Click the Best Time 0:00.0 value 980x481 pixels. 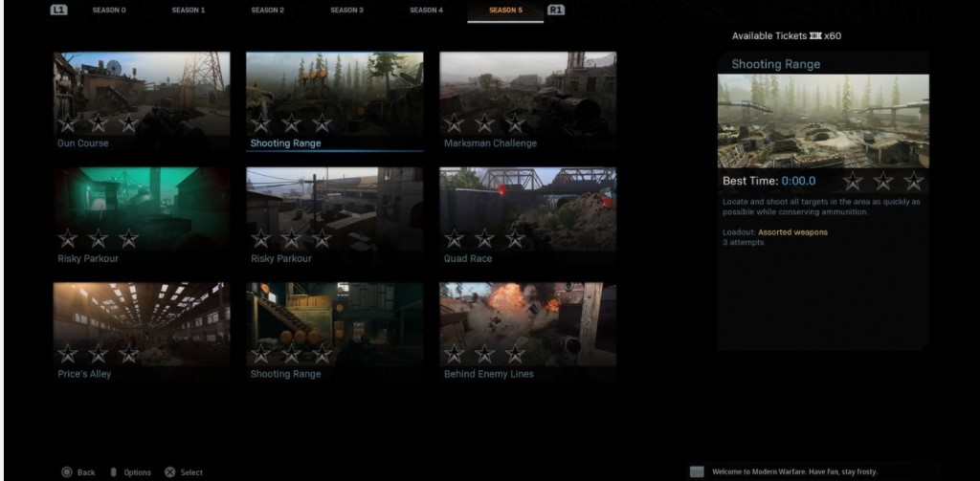[x=798, y=181]
